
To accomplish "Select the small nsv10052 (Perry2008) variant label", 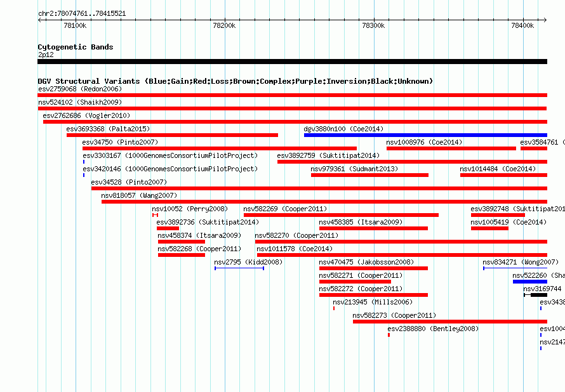I will tap(190, 209).
